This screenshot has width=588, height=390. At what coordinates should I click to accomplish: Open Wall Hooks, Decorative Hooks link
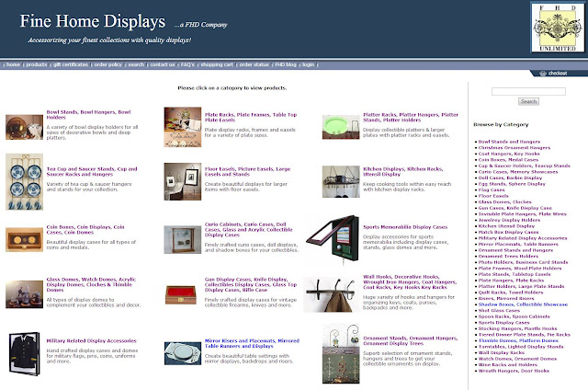[410, 281]
